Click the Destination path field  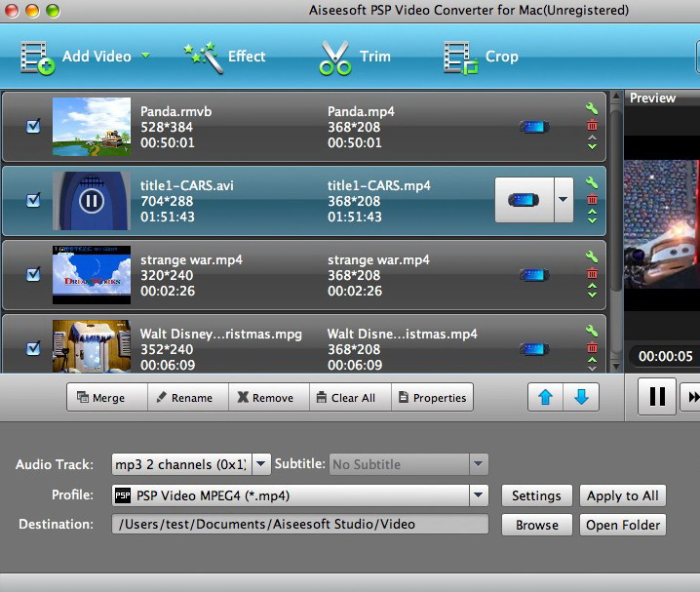[300, 524]
